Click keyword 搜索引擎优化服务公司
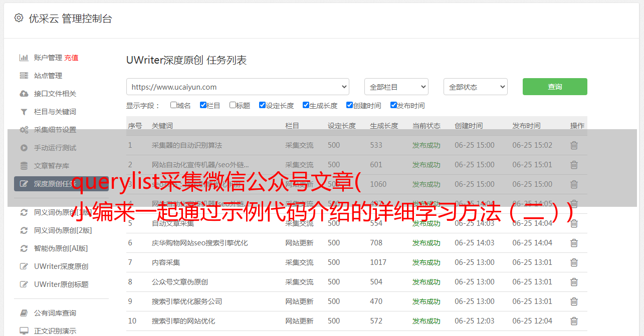 [187, 301]
